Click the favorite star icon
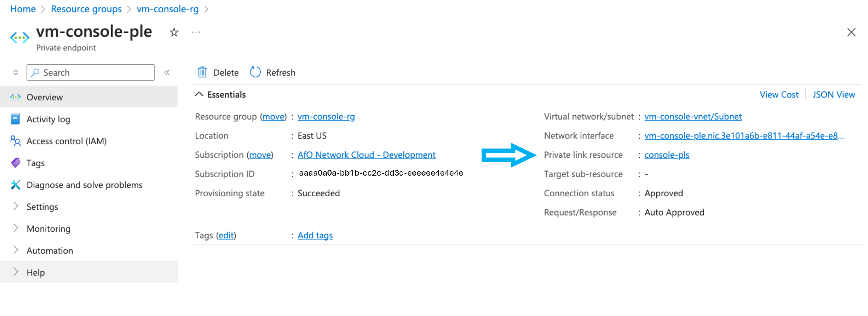Viewport: 868px width, 316px height. coord(174,32)
